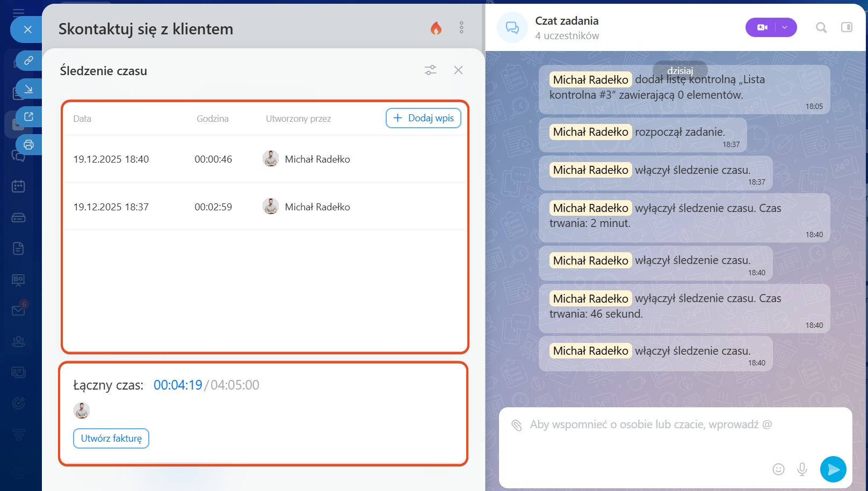Click the user avatar under Łączny czas
The width and height of the screenshot is (868, 491).
pos(82,411)
